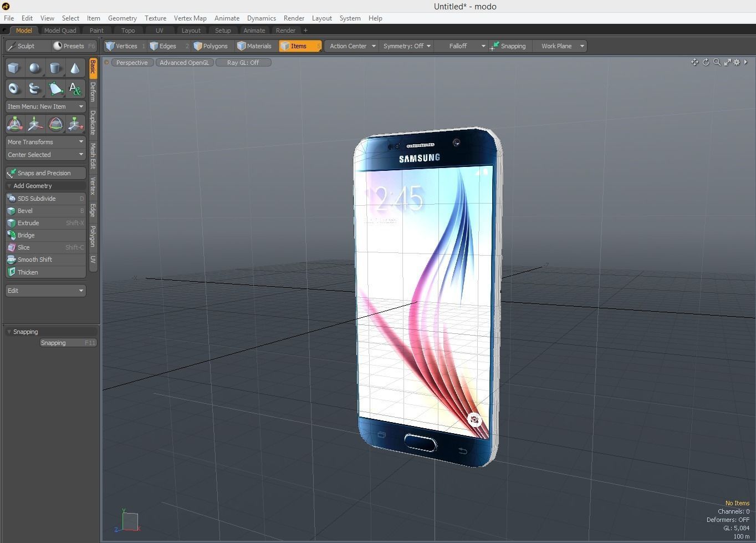Switch to the Render layout tab
This screenshot has width=756, height=543.
click(x=285, y=31)
